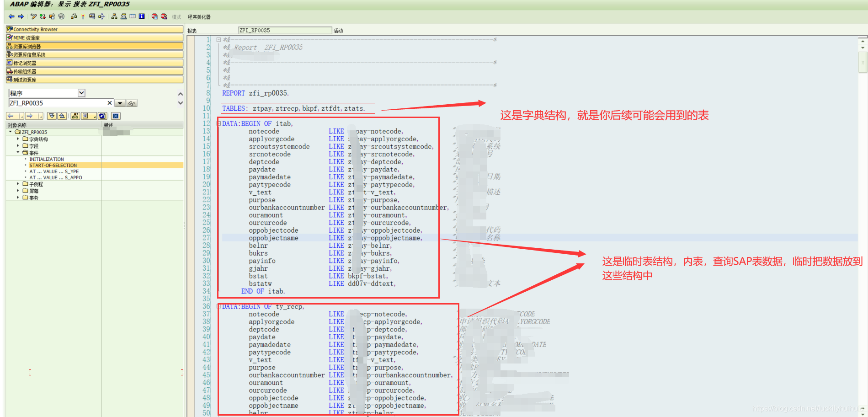Screen dimensions: 868x417
Task: Click the 程序美化器 Pretty Printer button
Action: 199,17
